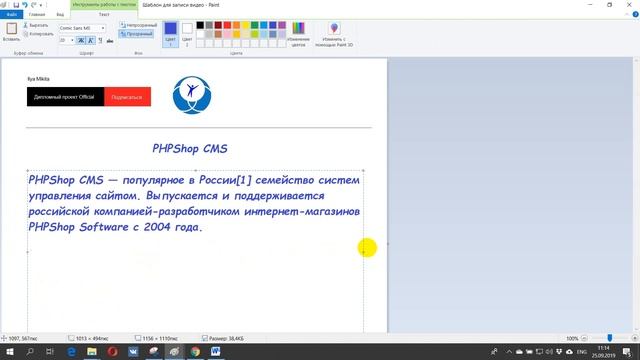Redo action in quick access toolbar
The image size is (640, 360).
[x=33, y=5]
